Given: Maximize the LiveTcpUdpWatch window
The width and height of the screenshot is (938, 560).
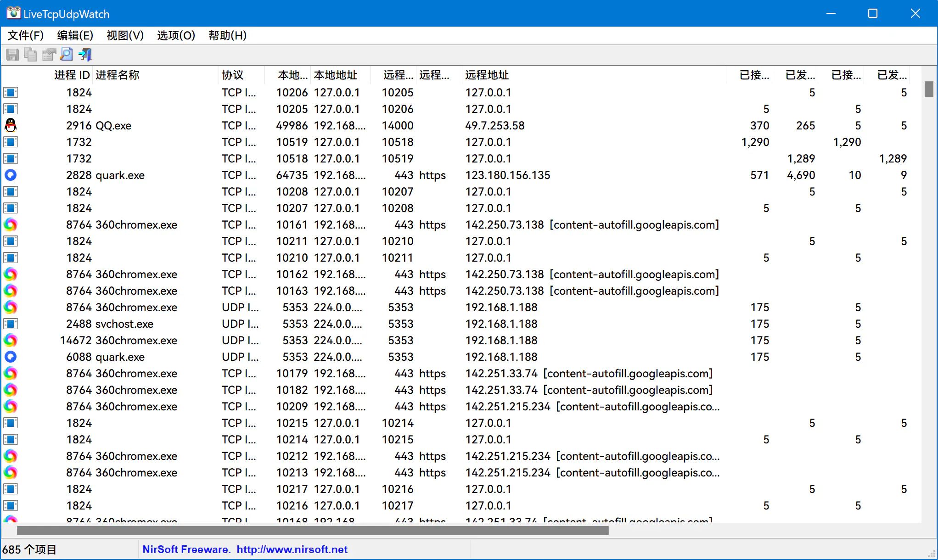Looking at the screenshot, I should 873,13.
